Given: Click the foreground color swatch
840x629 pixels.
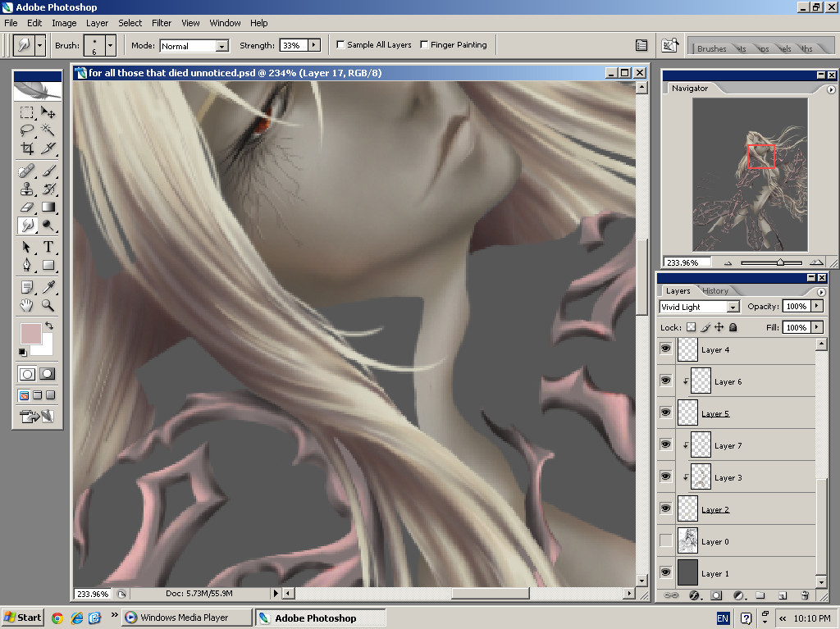Looking at the screenshot, I should [x=30, y=333].
